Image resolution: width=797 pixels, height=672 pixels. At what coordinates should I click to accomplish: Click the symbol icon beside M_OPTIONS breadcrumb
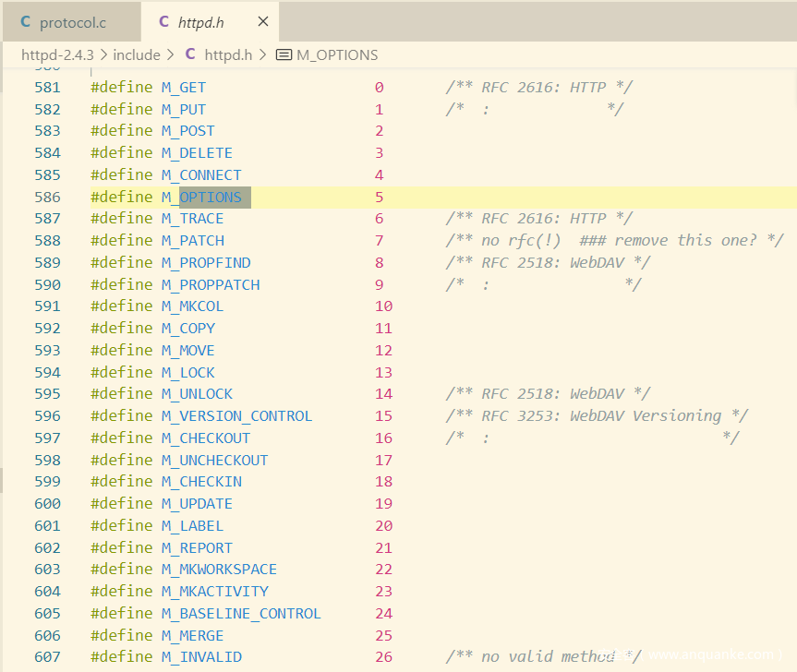284,55
